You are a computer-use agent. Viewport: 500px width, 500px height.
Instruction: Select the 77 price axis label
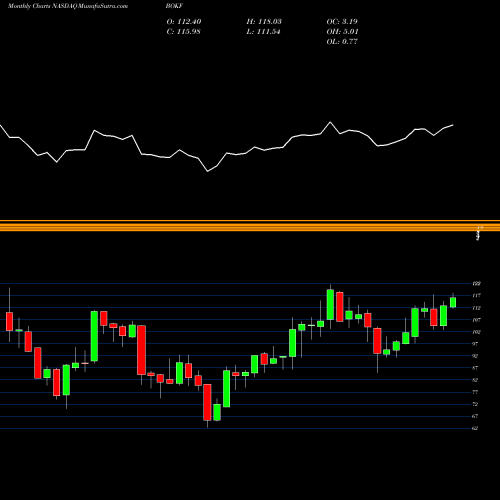click(475, 392)
